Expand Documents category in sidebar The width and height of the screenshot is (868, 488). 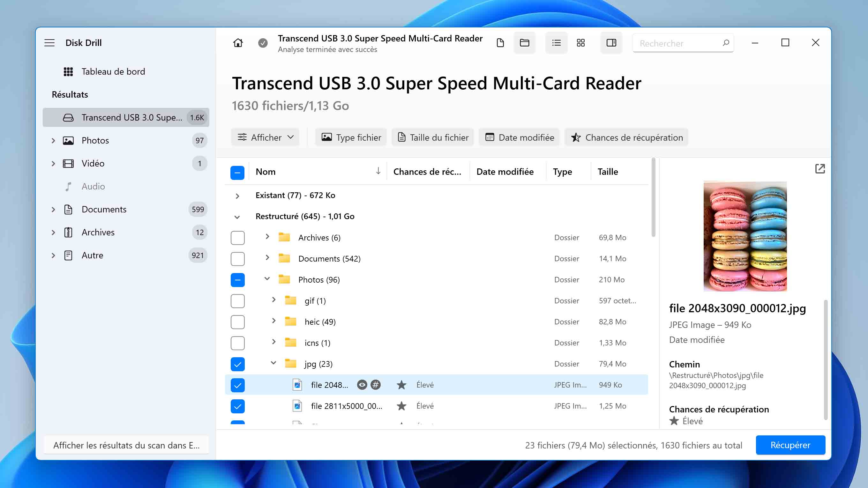[53, 210]
